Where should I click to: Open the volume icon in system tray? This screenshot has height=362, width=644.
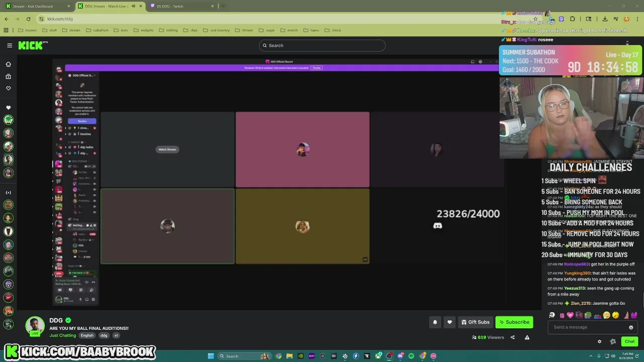point(613,356)
